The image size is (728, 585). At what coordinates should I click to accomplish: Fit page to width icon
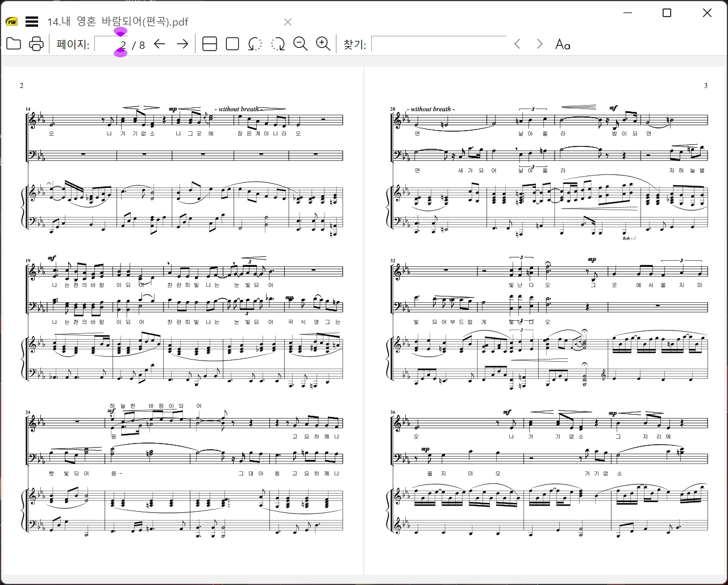click(210, 44)
